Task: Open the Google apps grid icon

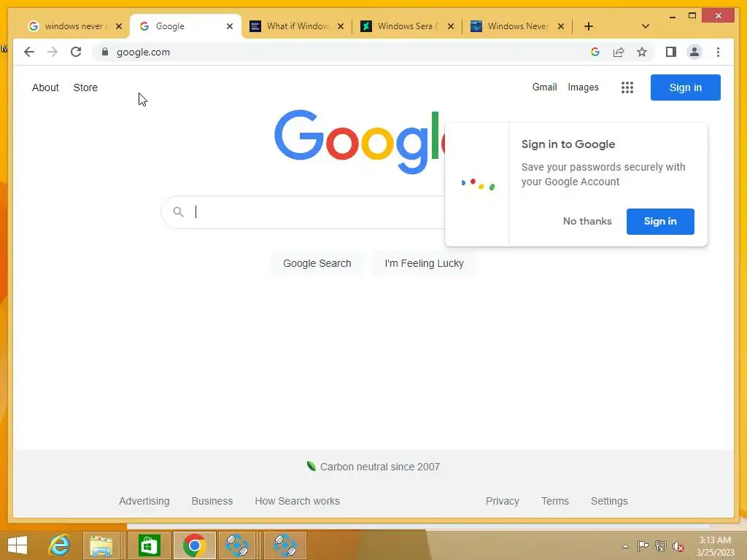Action: coord(627,87)
